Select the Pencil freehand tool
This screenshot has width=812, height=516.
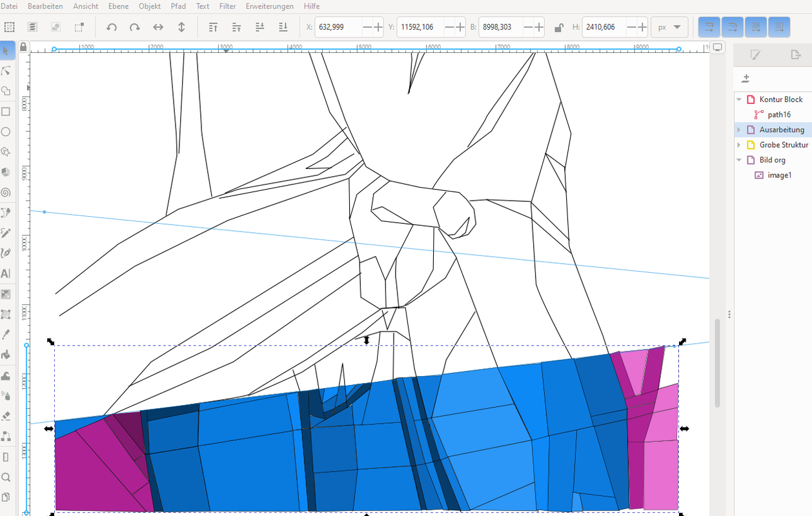click(x=6, y=233)
